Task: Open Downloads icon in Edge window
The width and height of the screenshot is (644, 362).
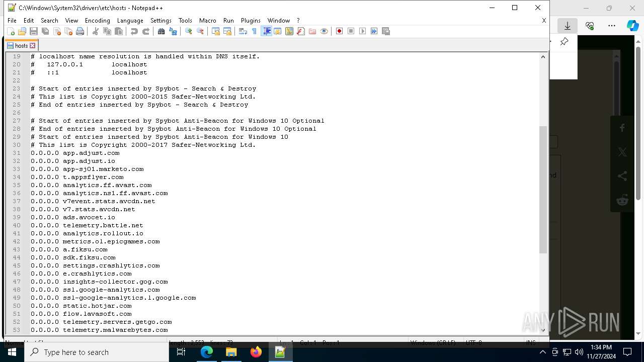Action: click(568, 26)
